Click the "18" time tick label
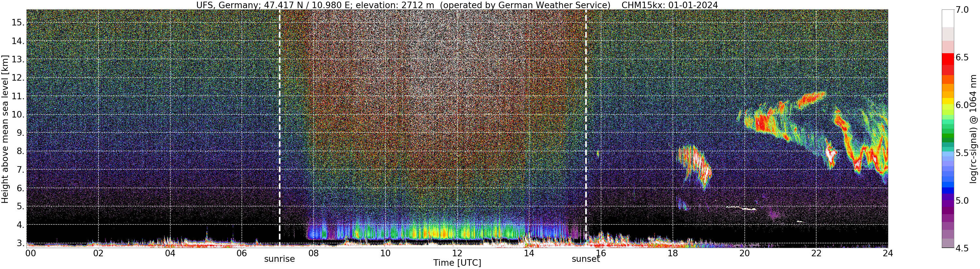Screen dimensions: 980x269 tap(673, 253)
